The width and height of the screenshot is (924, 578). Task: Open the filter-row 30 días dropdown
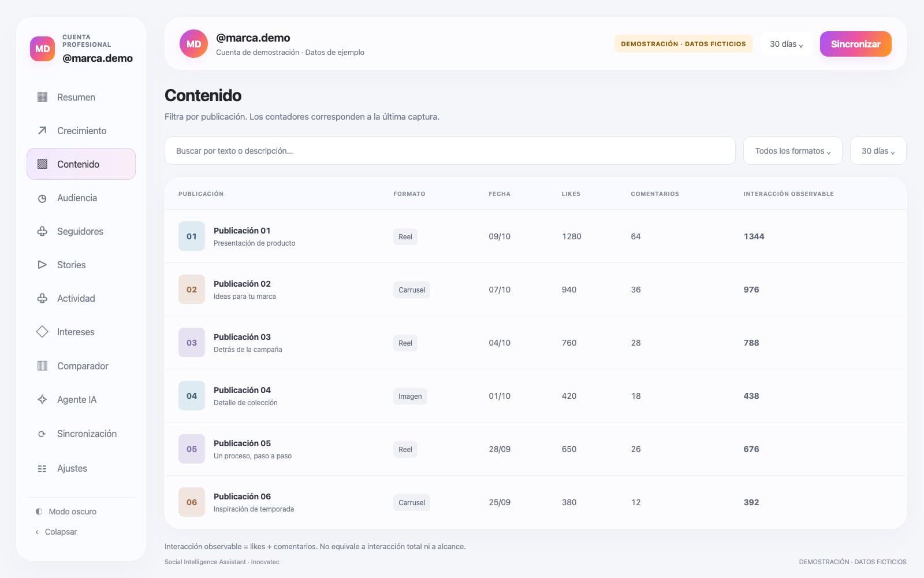point(878,151)
